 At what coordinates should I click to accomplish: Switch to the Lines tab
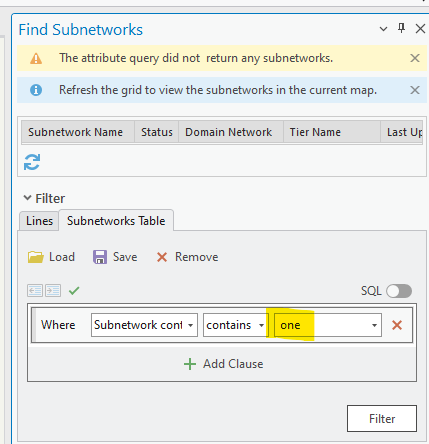(x=39, y=221)
